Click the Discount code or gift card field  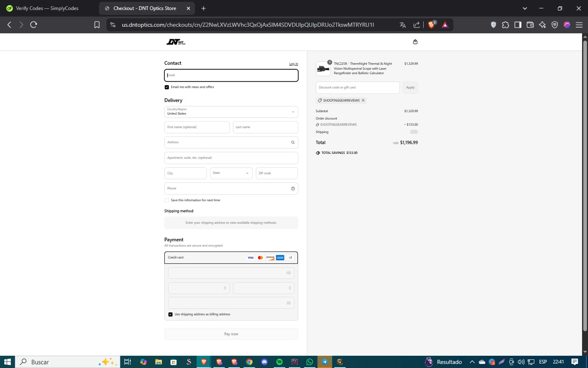coord(358,87)
